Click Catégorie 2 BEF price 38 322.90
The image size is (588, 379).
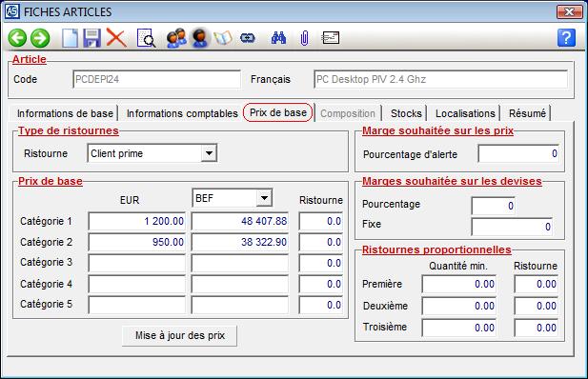pyautogui.click(x=240, y=242)
